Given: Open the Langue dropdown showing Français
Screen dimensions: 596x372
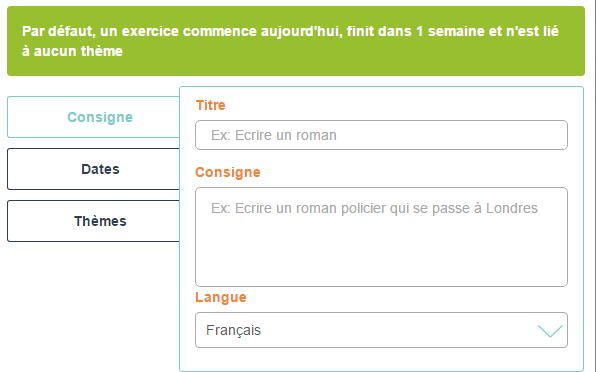Looking at the screenshot, I should point(381,330).
